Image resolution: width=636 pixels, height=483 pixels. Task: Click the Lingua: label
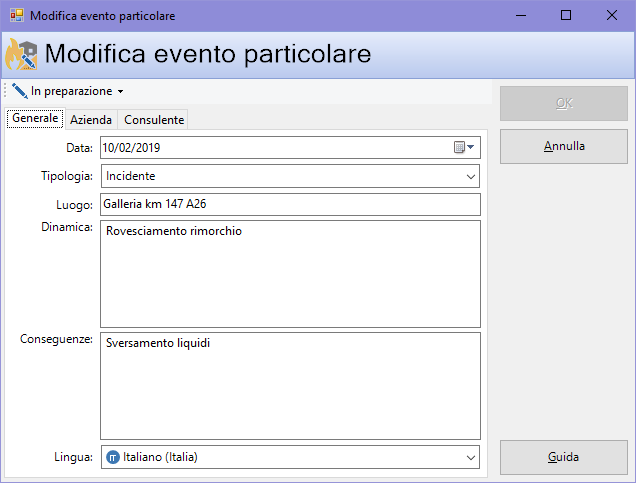pyautogui.click(x=73, y=457)
